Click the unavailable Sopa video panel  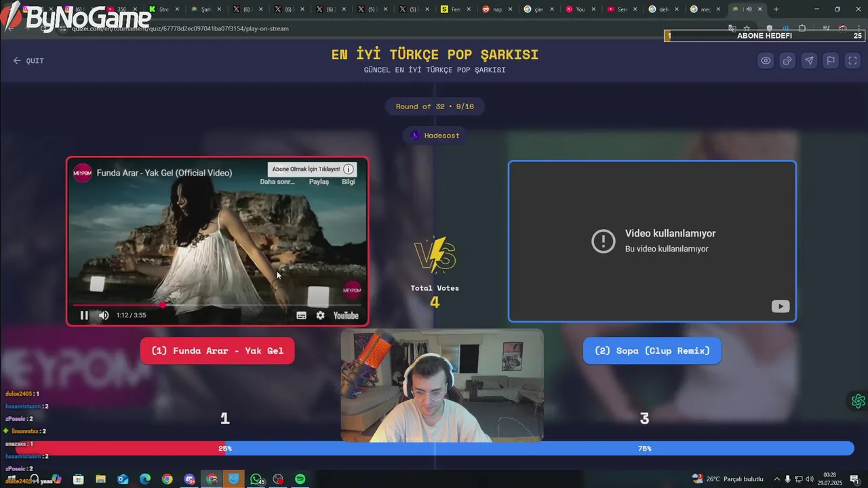[x=652, y=241]
